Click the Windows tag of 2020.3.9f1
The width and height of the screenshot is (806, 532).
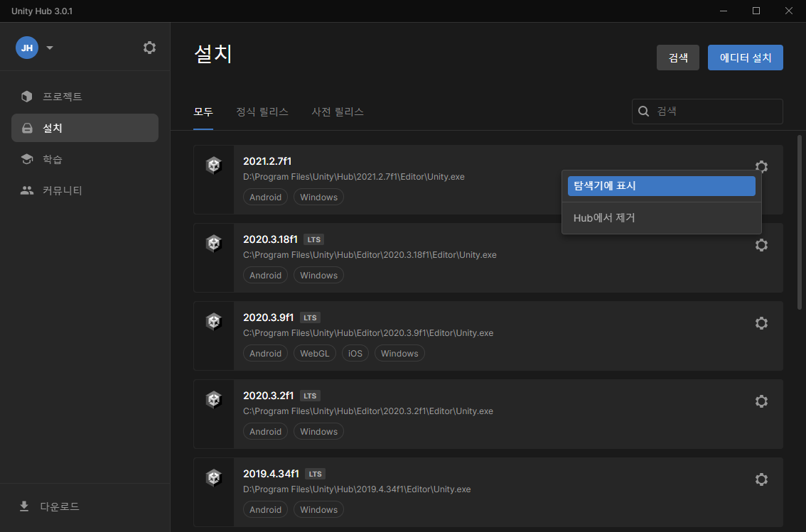pyautogui.click(x=399, y=353)
